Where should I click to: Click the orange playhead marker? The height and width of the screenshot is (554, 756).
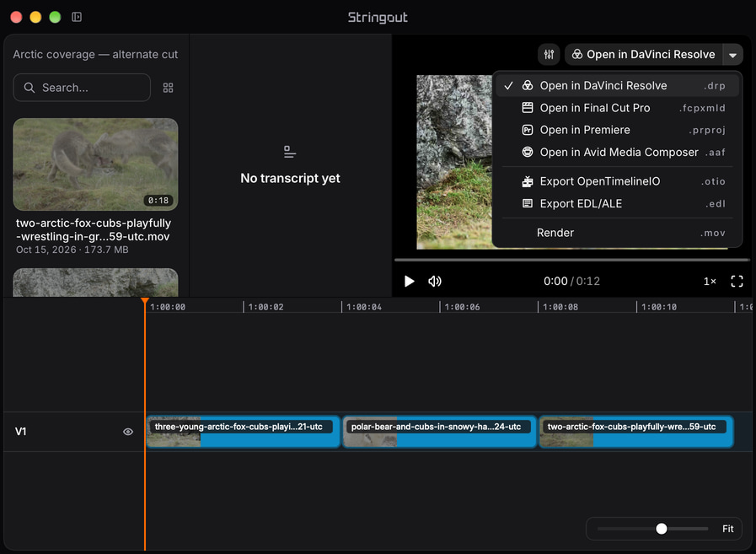[x=145, y=302]
